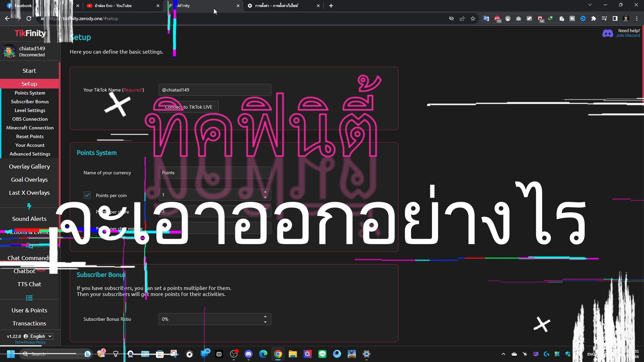Open Level Settings in the sidebar
This screenshot has height=362, width=644.
click(30, 110)
